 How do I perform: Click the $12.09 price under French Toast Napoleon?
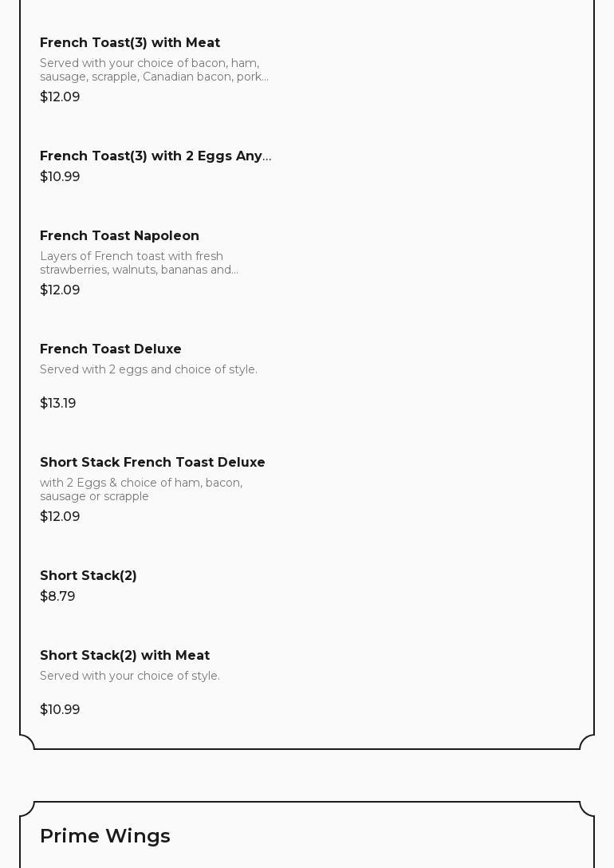[x=60, y=290]
